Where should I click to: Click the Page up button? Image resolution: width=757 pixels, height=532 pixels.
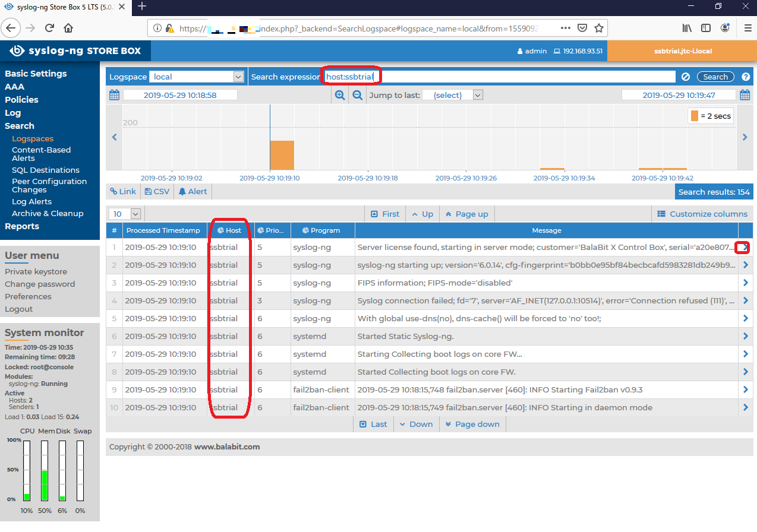pos(466,214)
